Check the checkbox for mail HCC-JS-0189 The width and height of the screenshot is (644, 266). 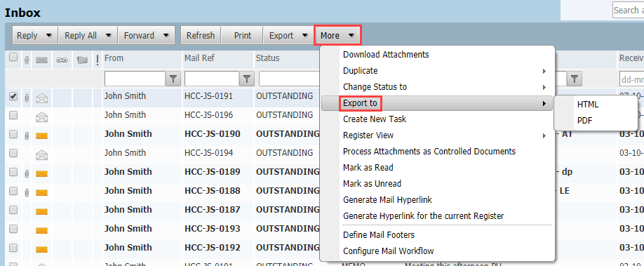point(13,172)
